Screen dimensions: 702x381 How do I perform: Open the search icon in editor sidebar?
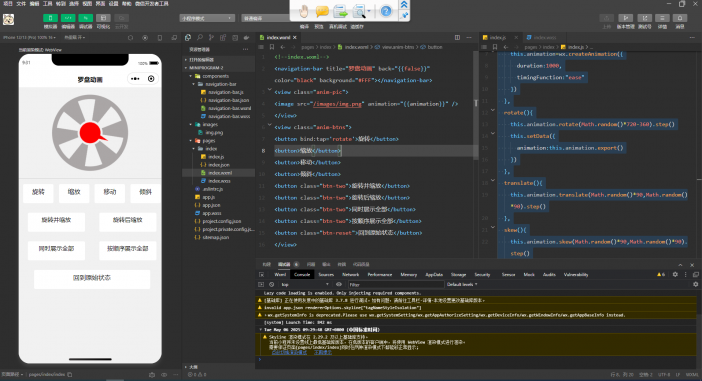pyautogui.click(x=200, y=38)
